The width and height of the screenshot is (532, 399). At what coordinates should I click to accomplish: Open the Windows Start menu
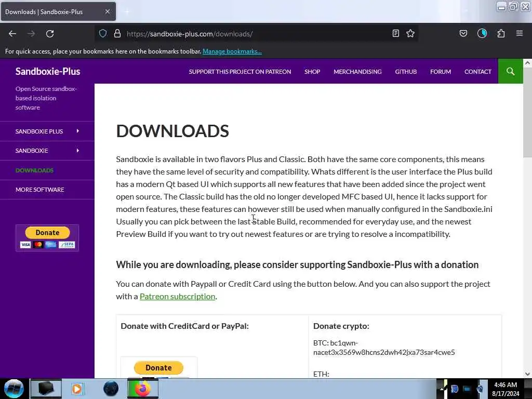[14, 389]
